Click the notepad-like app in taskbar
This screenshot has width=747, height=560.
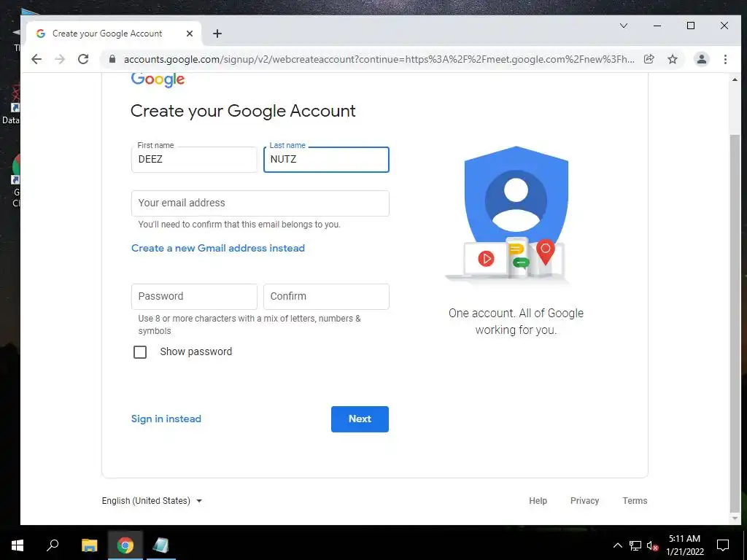tap(160, 545)
